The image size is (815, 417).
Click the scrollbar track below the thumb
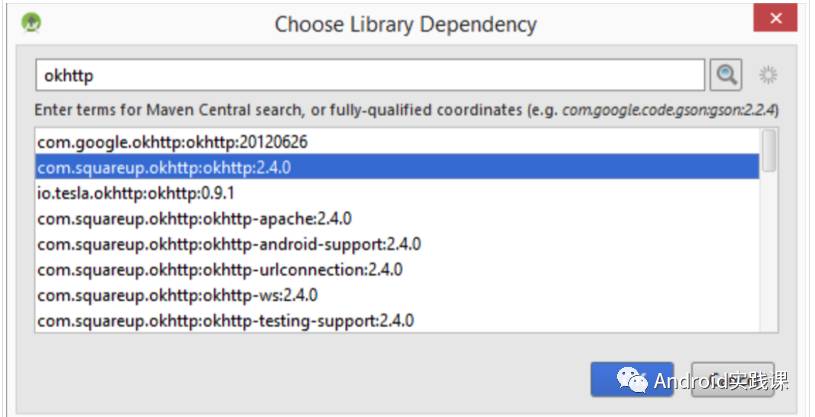[x=769, y=251]
